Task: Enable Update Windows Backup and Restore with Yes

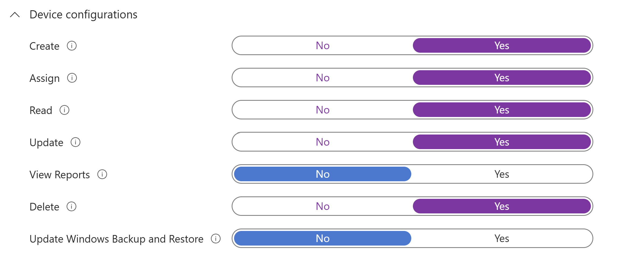Action: [x=502, y=238]
